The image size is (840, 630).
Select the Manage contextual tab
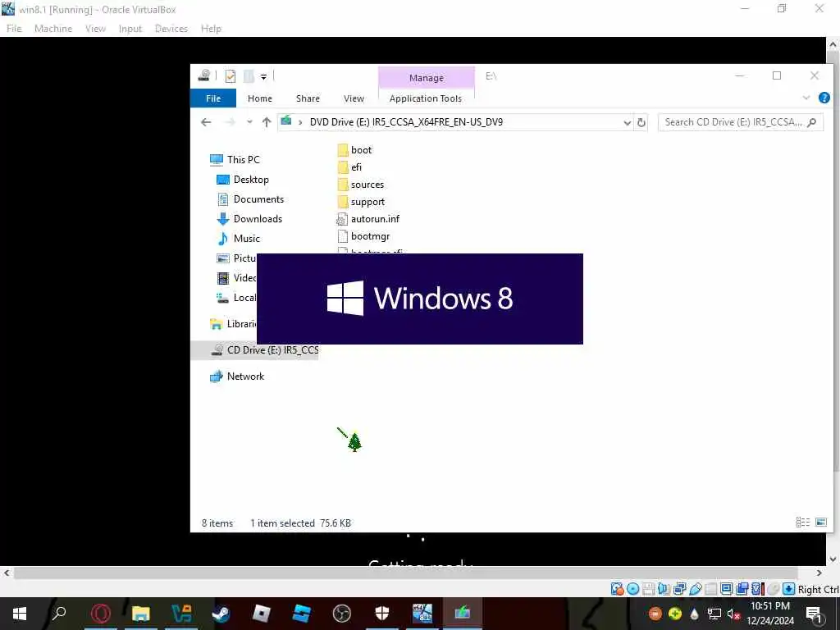coord(427,78)
